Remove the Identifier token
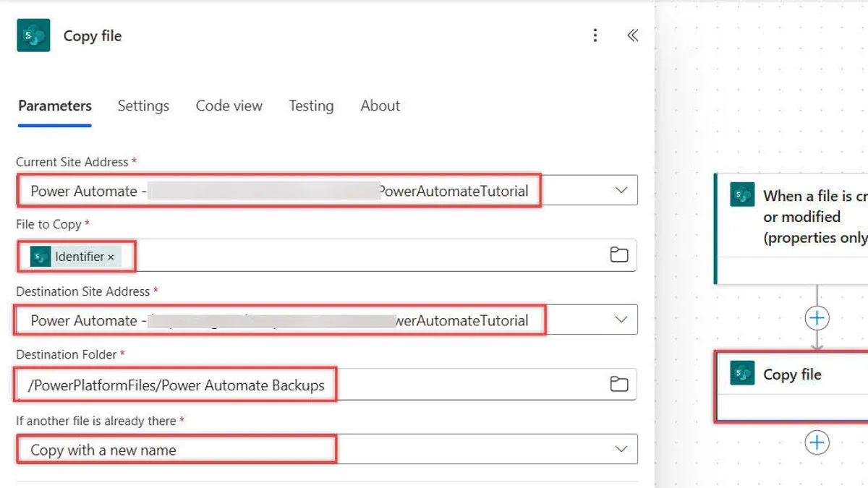Screen dimensions: 868x488 [x=111, y=257]
